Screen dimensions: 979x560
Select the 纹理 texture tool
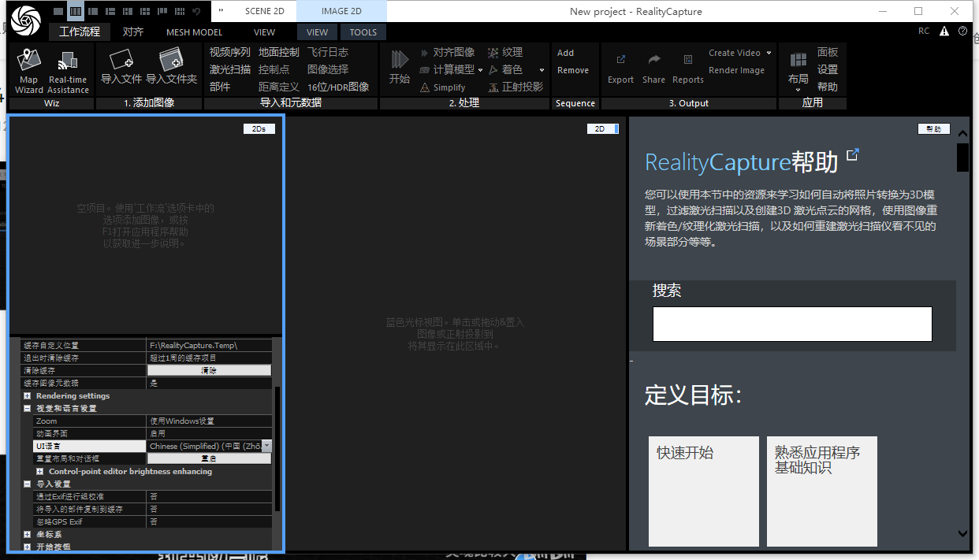coord(511,52)
